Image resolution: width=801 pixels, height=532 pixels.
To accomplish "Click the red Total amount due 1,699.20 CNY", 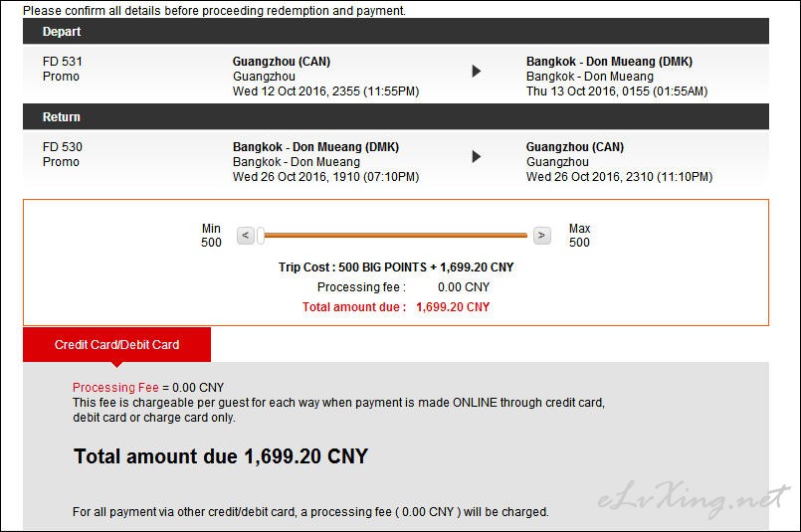I will coord(396,307).
